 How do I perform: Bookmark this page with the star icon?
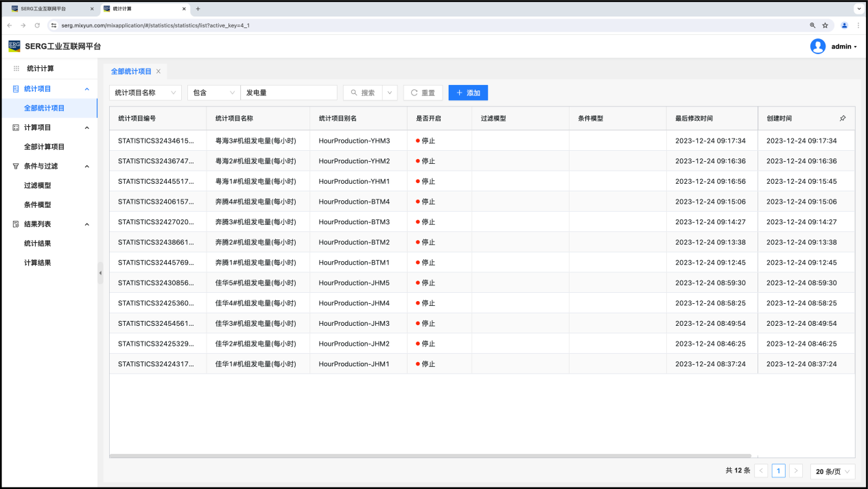(x=825, y=25)
